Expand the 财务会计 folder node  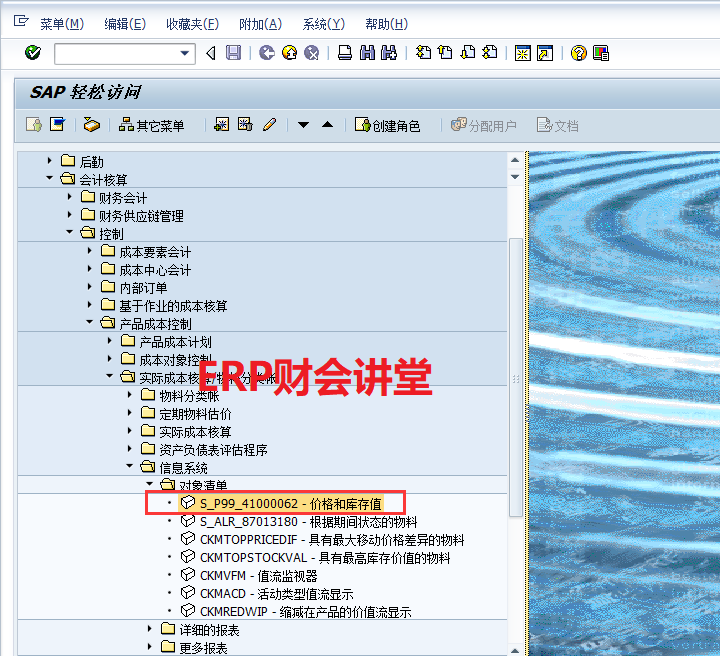[x=69, y=198]
